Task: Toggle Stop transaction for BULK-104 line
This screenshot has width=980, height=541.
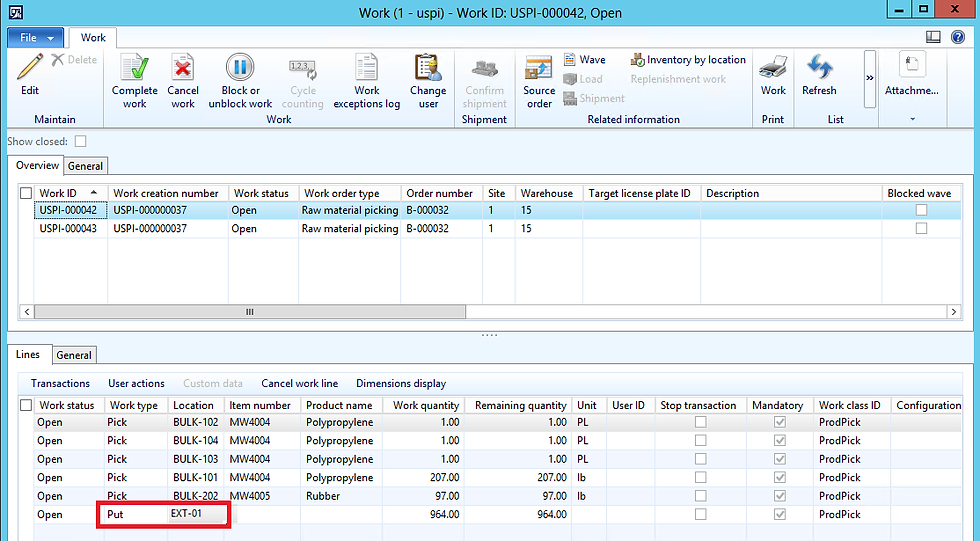Action: tap(701, 440)
